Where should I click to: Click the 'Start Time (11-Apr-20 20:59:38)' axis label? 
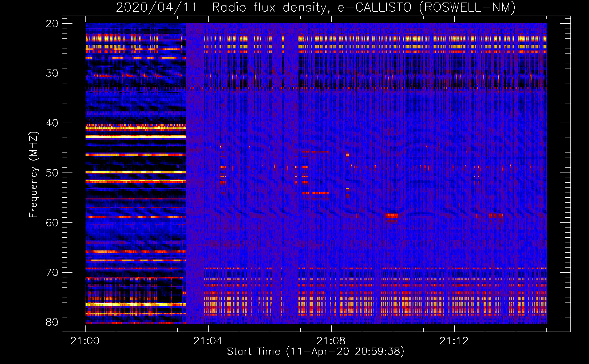(316, 352)
